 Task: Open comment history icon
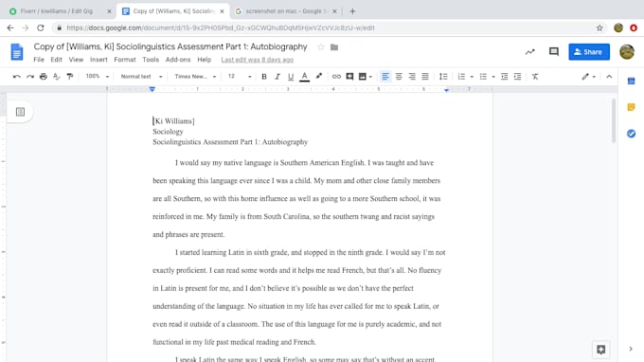click(x=554, y=52)
